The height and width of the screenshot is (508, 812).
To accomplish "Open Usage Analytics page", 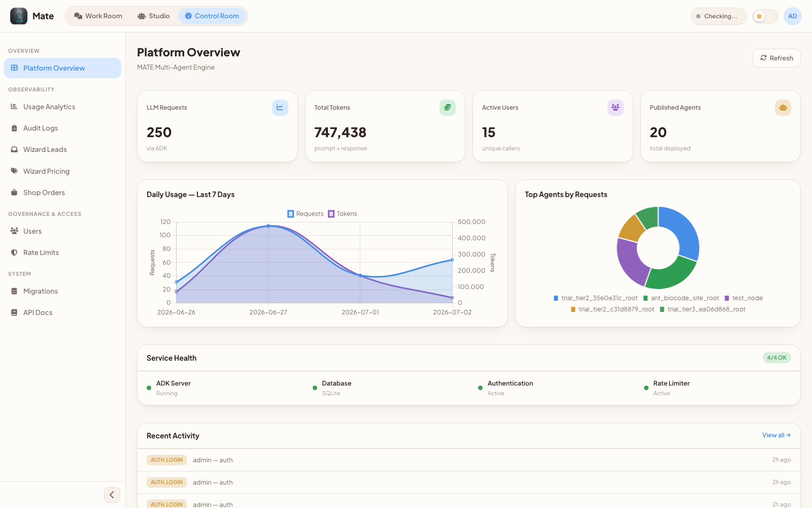I will point(62,107).
